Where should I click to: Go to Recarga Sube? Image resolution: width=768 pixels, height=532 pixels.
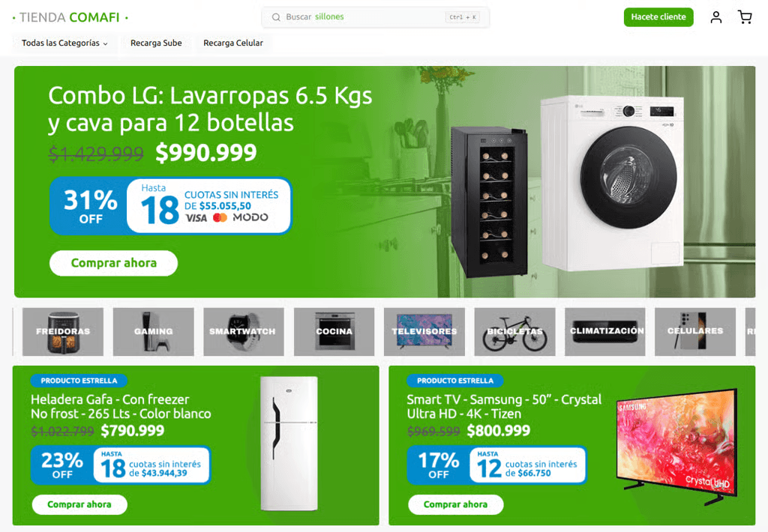coord(156,43)
